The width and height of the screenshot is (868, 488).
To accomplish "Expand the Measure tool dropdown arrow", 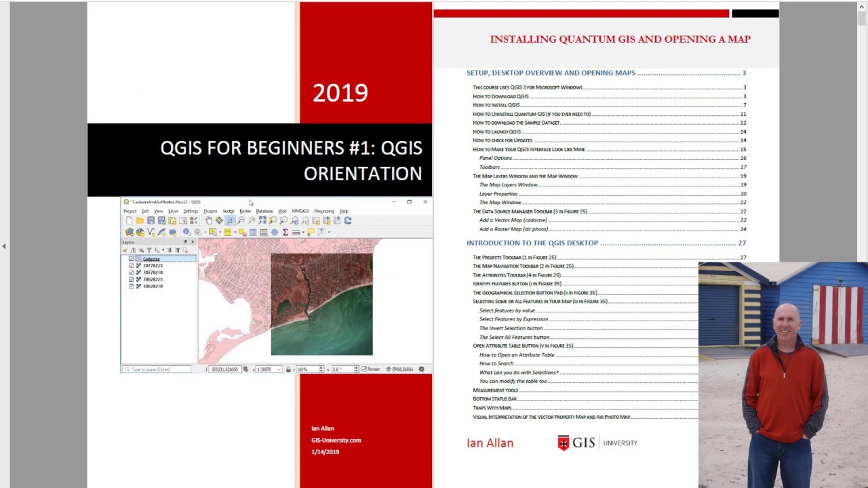I will (x=303, y=232).
